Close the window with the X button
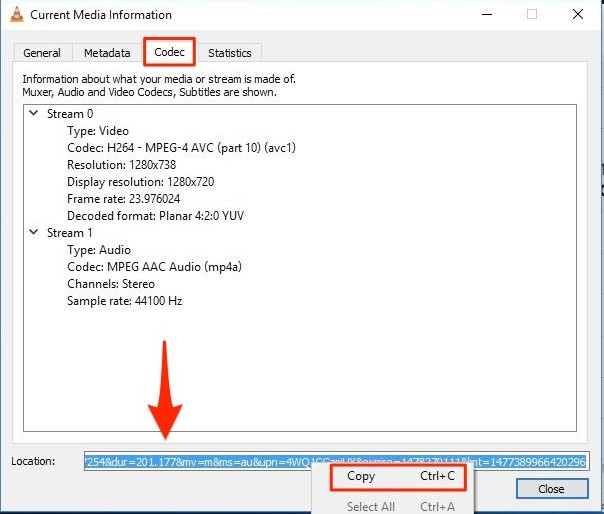Screen dimensions: 604x514 (x=578, y=14)
